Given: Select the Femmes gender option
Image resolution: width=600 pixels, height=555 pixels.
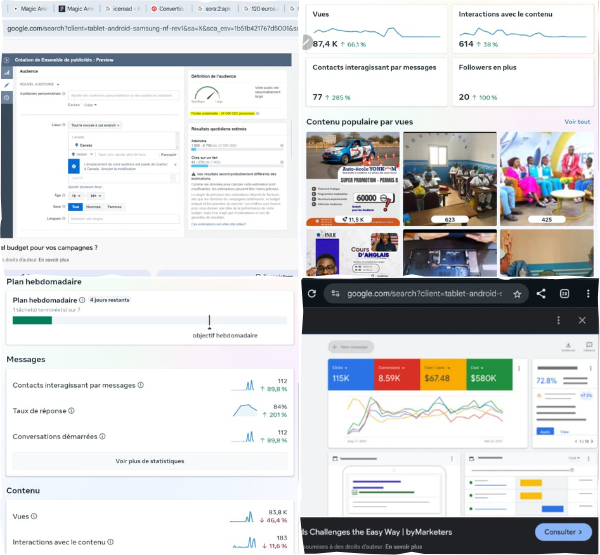Looking at the screenshot, I should 114,206.
